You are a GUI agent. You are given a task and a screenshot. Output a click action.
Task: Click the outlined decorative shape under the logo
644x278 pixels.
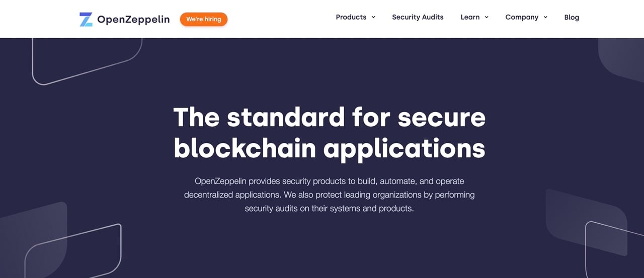[x=87, y=61]
